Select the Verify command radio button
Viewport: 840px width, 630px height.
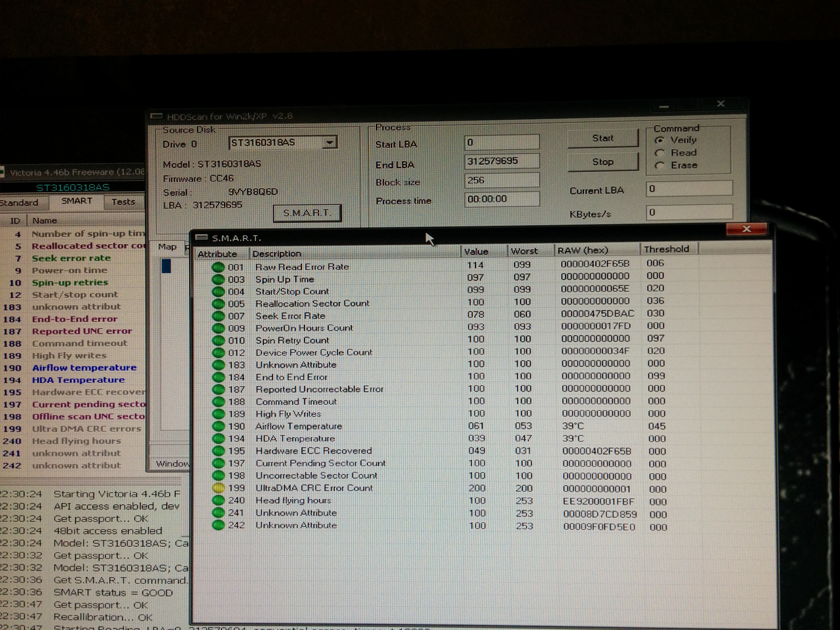pyautogui.click(x=660, y=140)
